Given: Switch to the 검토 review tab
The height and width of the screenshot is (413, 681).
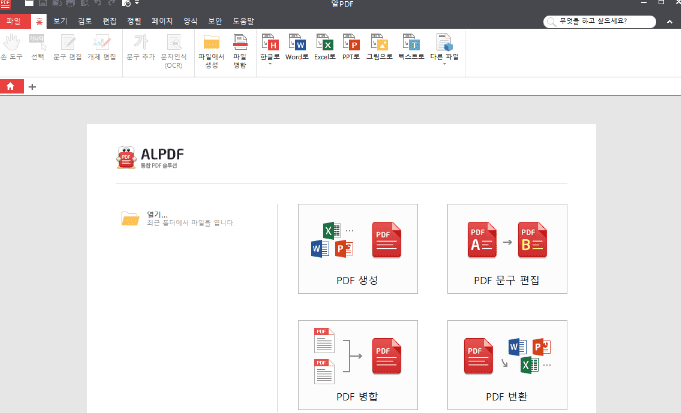Looking at the screenshot, I should (85, 21).
